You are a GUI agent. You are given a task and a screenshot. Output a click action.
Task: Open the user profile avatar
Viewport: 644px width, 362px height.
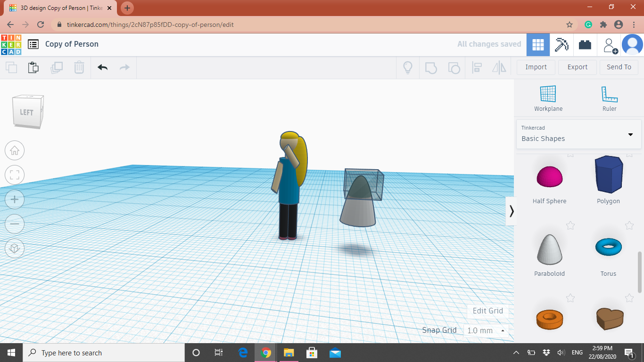(x=632, y=45)
